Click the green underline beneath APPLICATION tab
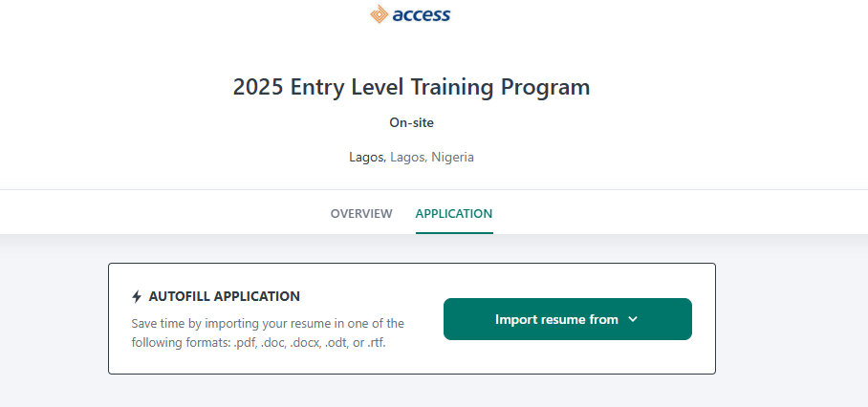This screenshot has width=868, height=407. (454, 232)
